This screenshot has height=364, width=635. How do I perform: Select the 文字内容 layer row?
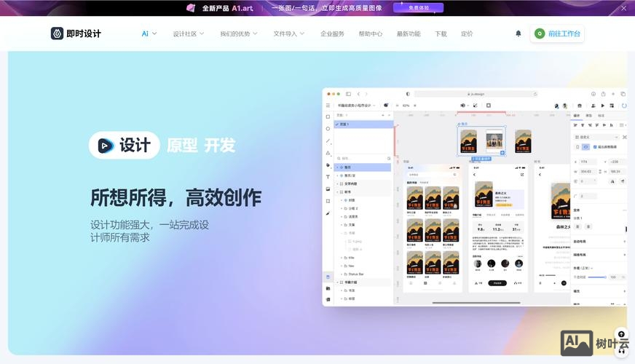click(x=363, y=184)
